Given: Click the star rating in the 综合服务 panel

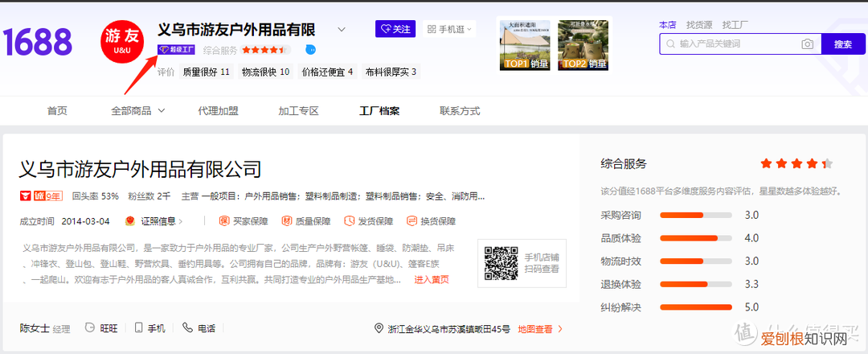Looking at the screenshot, I should click(796, 163).
